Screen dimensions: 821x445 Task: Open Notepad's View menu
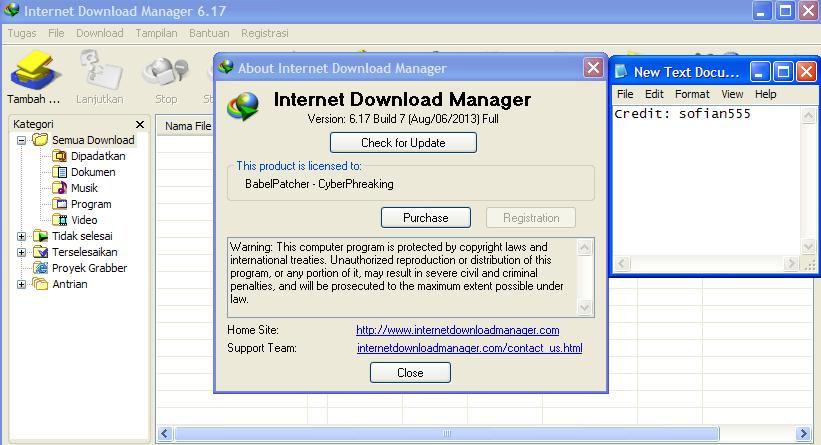click(x=732, y=94)
